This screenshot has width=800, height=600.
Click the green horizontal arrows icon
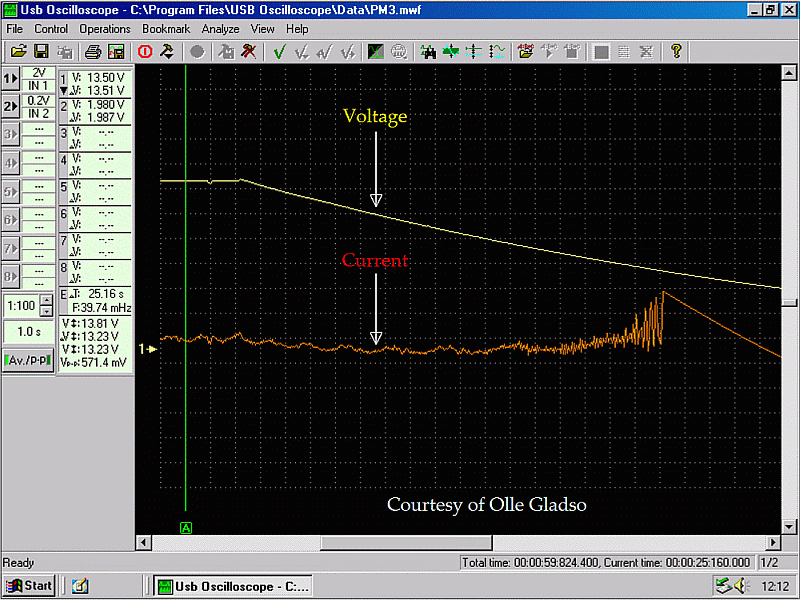click(451, 52)
